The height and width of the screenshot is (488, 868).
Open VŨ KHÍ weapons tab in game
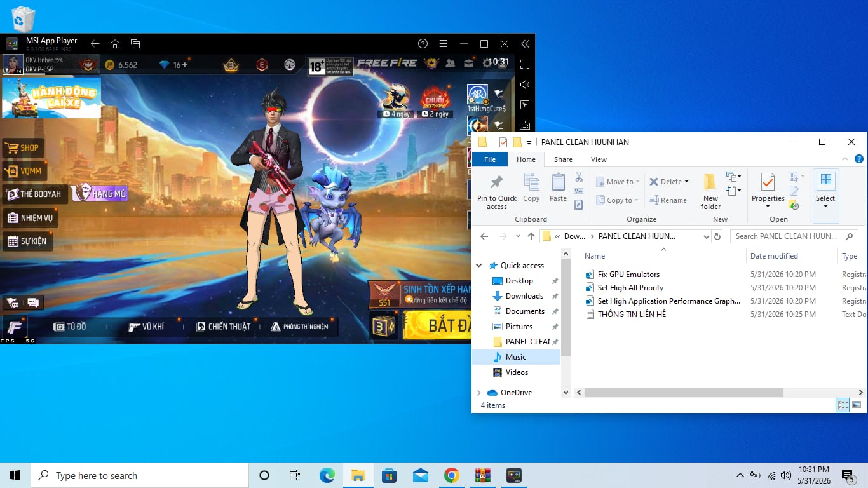146,327
